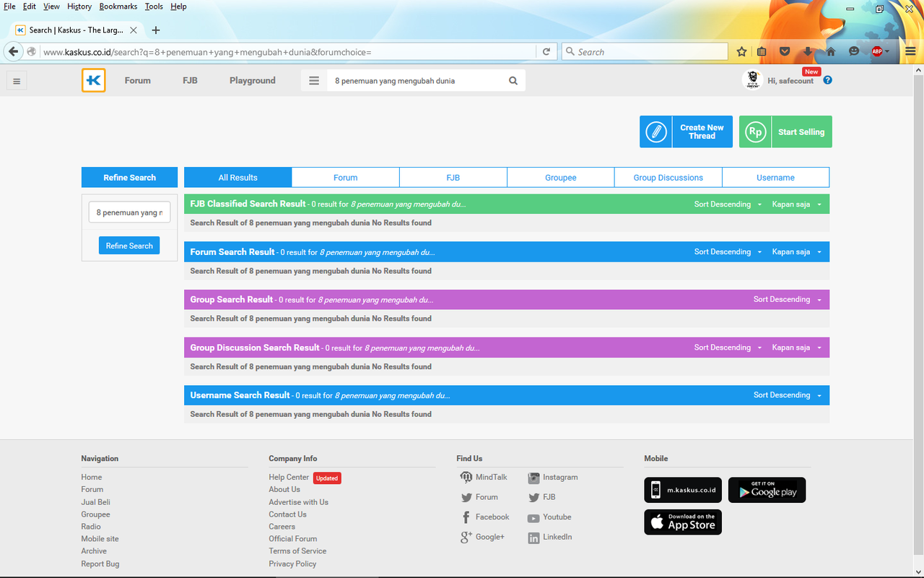Image resolution: width=924 pixels, height=578 pixels.
Task: Click the LinkedIn icon
Action: click(x=533, y=538)
